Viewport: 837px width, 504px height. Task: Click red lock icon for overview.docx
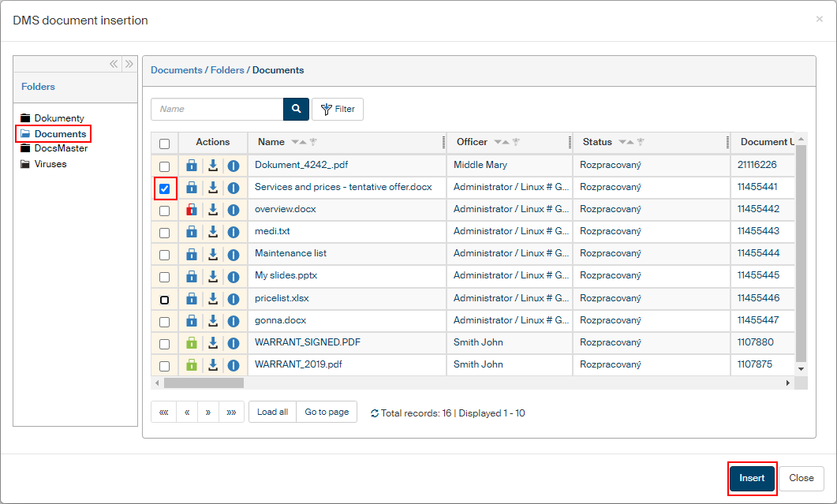click(x=191, y=210)
